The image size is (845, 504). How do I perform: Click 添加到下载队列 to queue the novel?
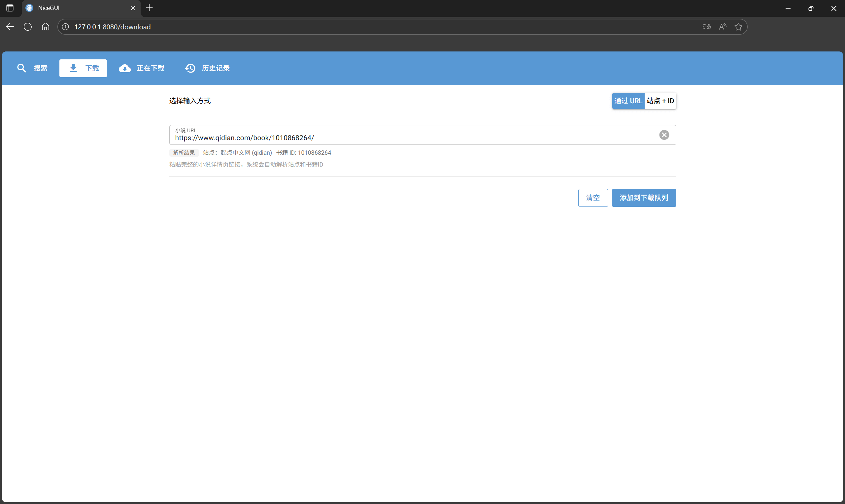click(644, 198)
